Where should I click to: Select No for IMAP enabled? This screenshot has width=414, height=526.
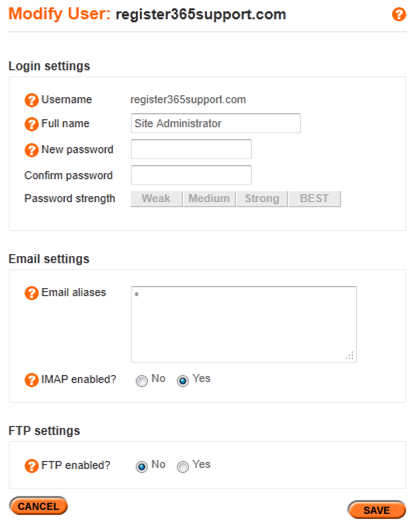point(142,381)
